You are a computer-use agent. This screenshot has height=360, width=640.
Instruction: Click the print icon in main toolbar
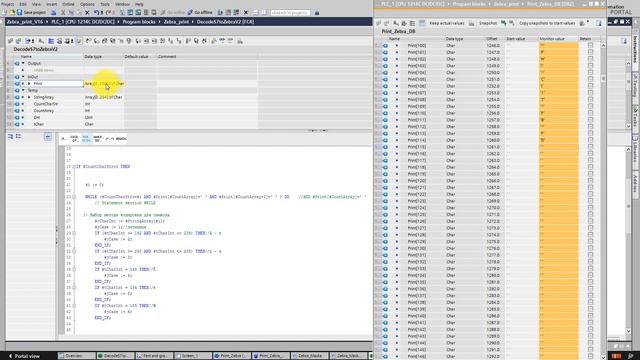pyautogui.click(x=53, y=13)
